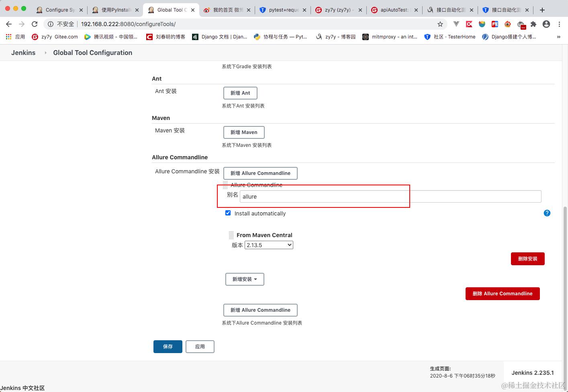
Task: Click the 应用 apply button
Action: click(x=200, y=347)
